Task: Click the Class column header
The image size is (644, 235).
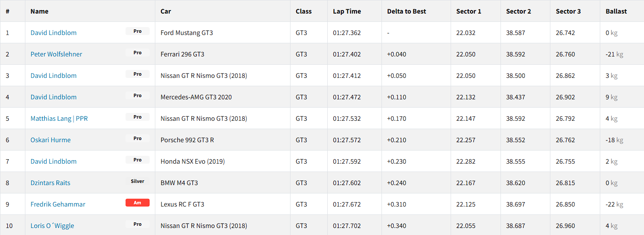Action: pos(304,11)
